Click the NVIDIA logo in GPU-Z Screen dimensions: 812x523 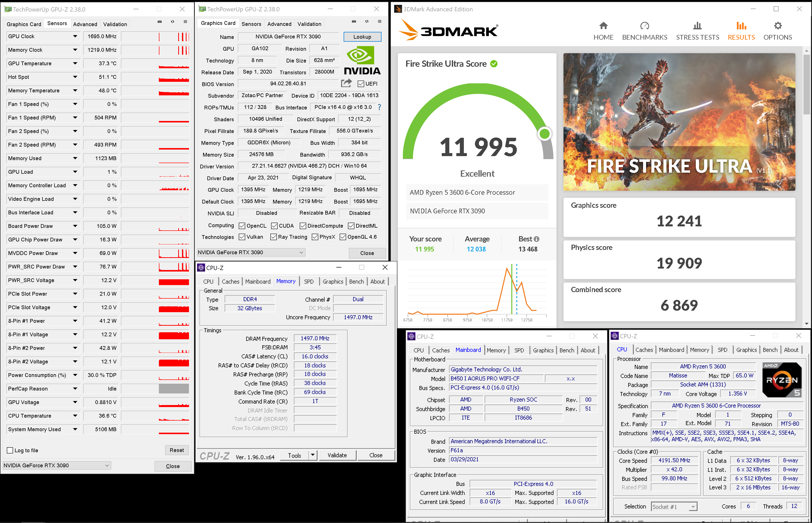(x=362, y=61)
